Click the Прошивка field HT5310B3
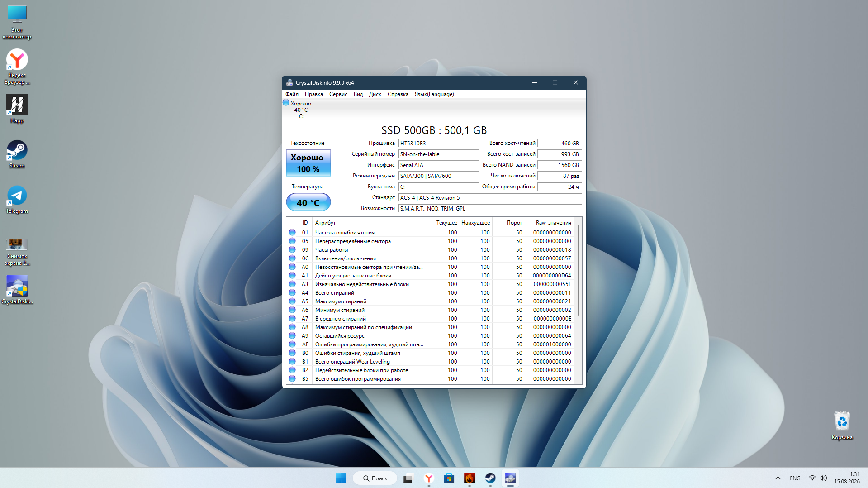Viewport: 868px width, 488px height. pyautogui.click(x=438, y=143)
